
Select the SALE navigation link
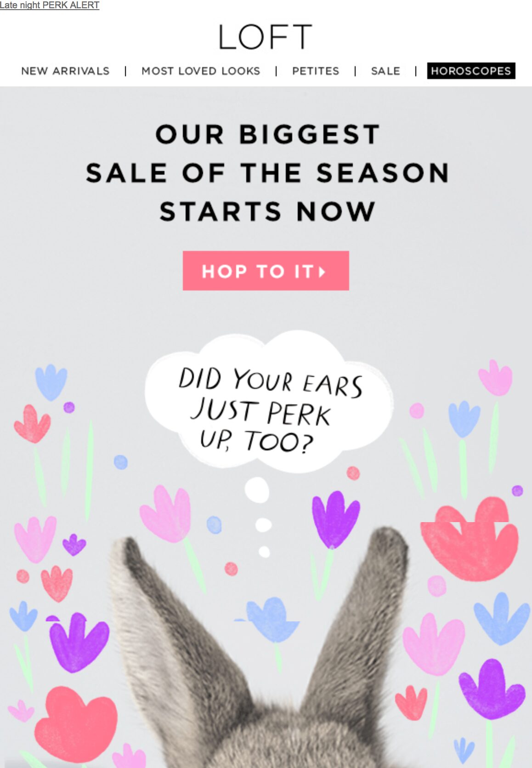385,71
